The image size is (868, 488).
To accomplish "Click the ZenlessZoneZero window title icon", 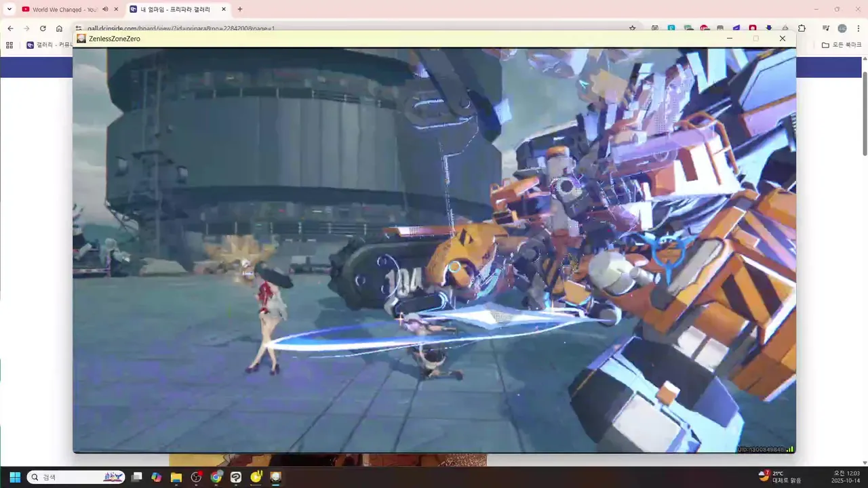I will [x=81, y=39].
